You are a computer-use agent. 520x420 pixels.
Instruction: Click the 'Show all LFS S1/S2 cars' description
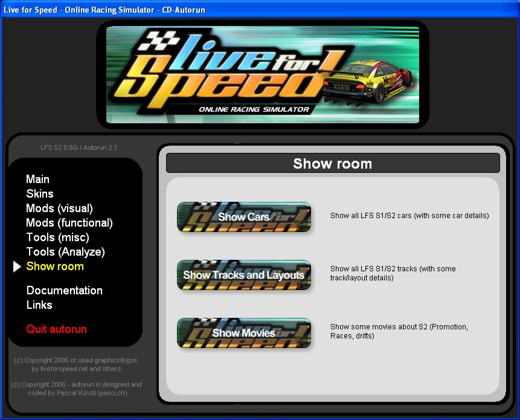[409, 216]
